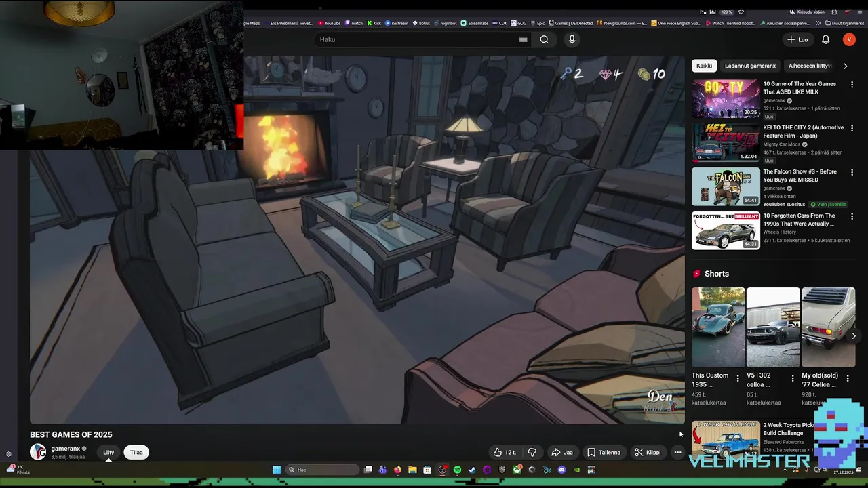Open options menu for The Falcon Show #3

point(852,172)
